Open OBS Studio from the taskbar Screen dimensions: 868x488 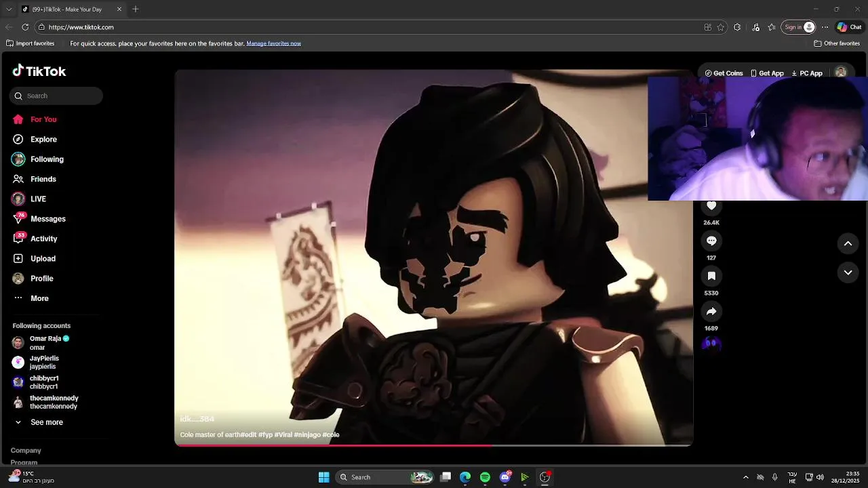pos(545,477)
